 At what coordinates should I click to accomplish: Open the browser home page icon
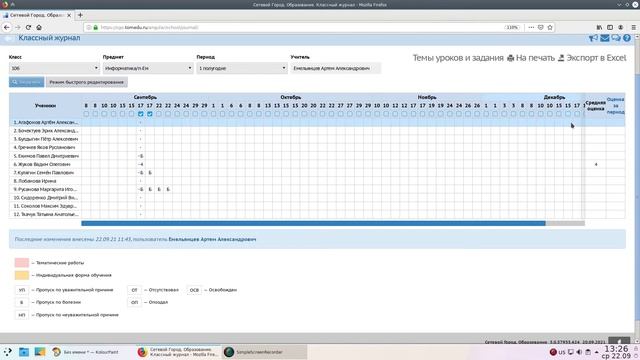point(39,27)
